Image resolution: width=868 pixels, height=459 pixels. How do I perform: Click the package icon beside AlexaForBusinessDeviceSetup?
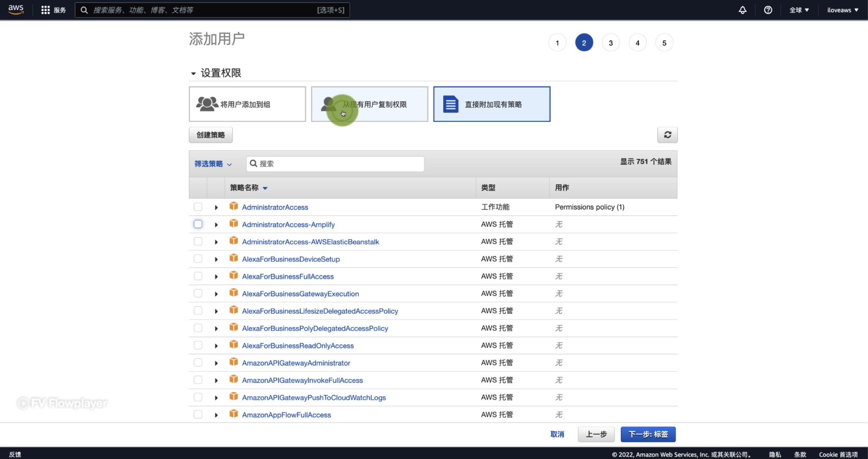pos(233,258)
